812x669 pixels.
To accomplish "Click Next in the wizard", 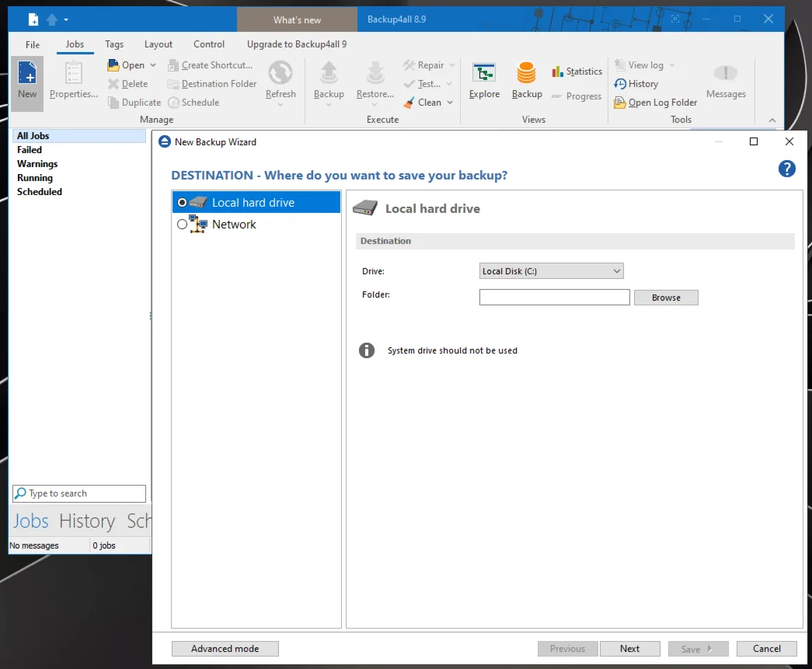I will click(x=629, y=649).
